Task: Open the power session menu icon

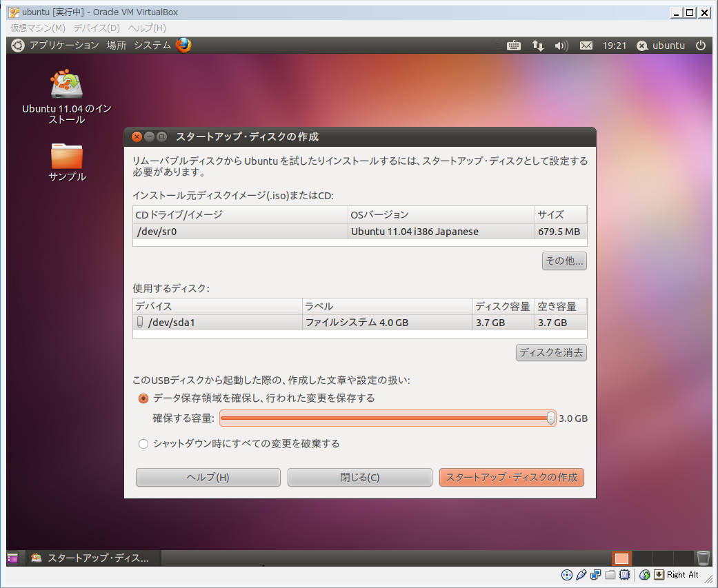Action: tap(701, 45)
